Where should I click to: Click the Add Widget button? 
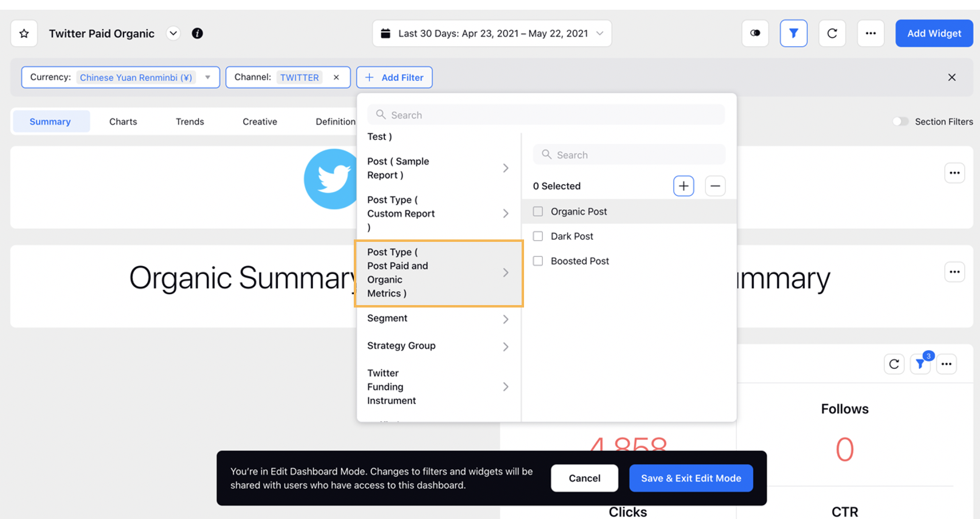pyautogui.click(x=934, y=33)
